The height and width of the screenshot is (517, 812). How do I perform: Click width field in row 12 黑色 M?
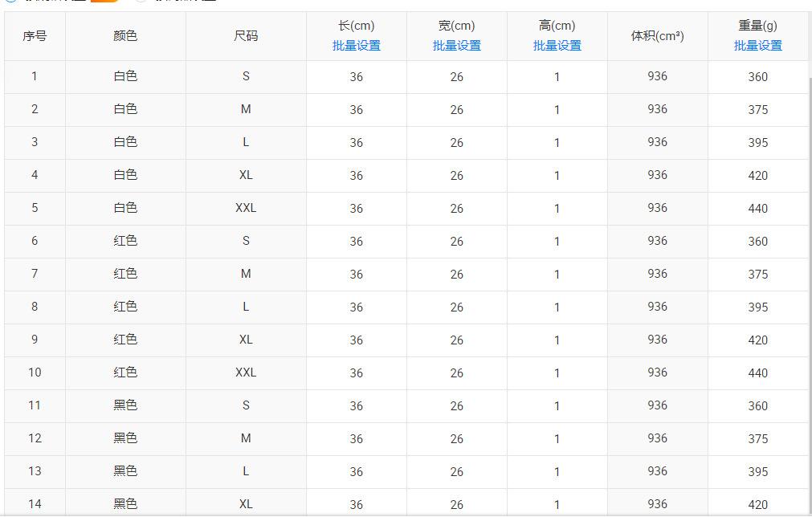(457, 439)
